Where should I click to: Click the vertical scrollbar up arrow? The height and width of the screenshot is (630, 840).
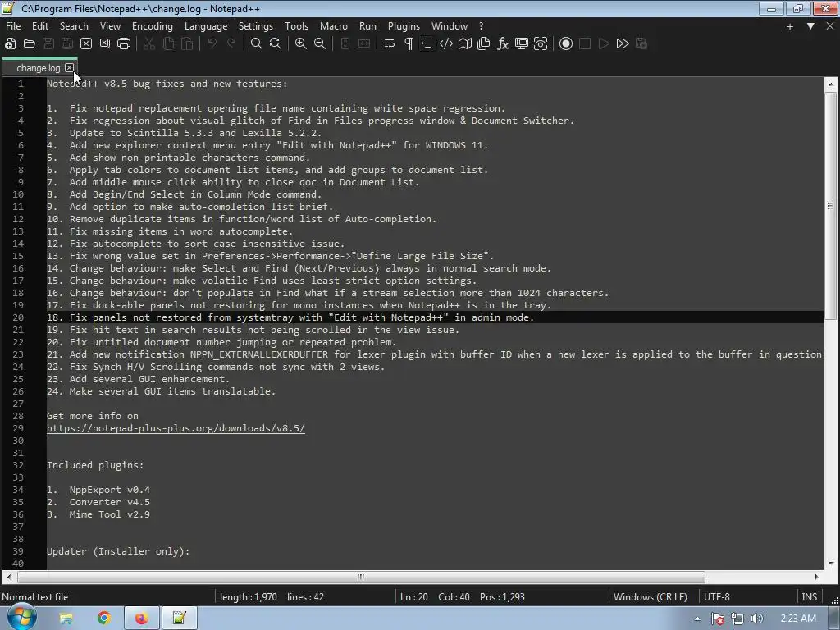(830, 84)
